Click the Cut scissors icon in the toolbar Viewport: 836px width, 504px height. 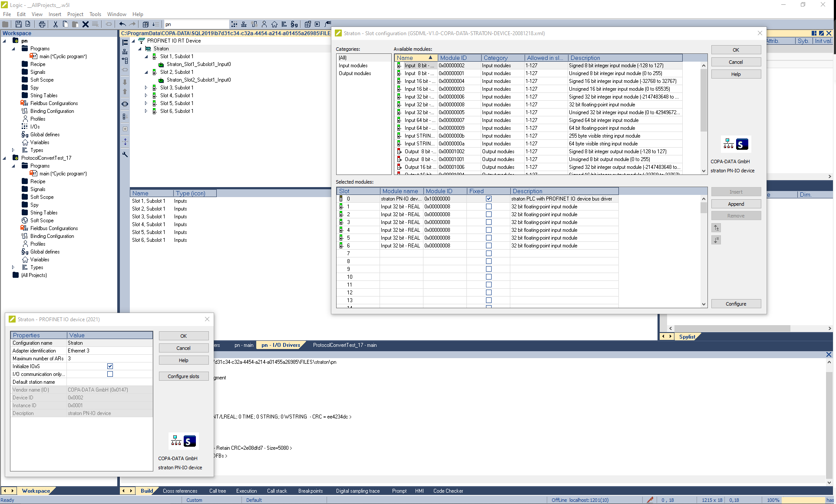pos(56,24)
